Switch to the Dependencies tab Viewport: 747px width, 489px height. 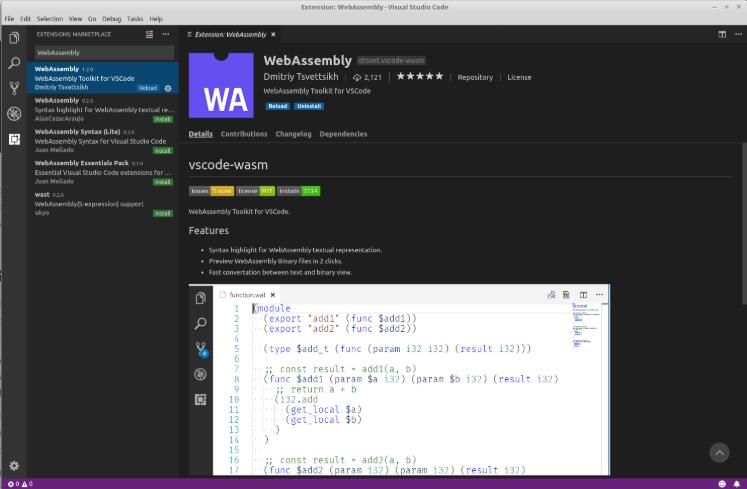click(343, 134)
